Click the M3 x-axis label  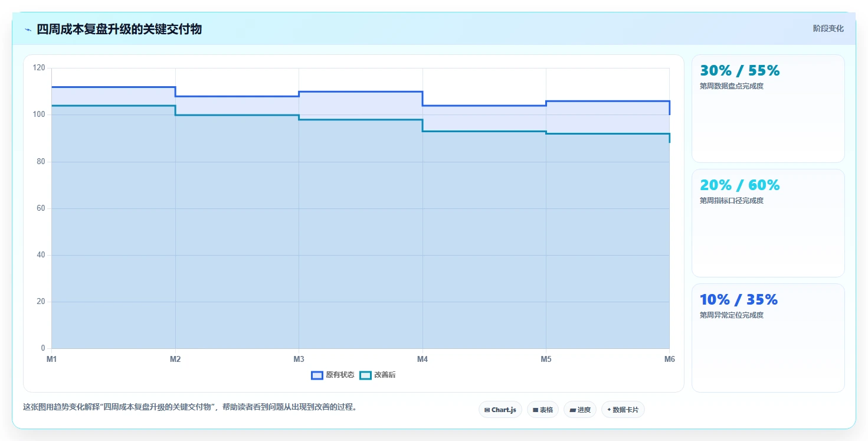(299, 359)
